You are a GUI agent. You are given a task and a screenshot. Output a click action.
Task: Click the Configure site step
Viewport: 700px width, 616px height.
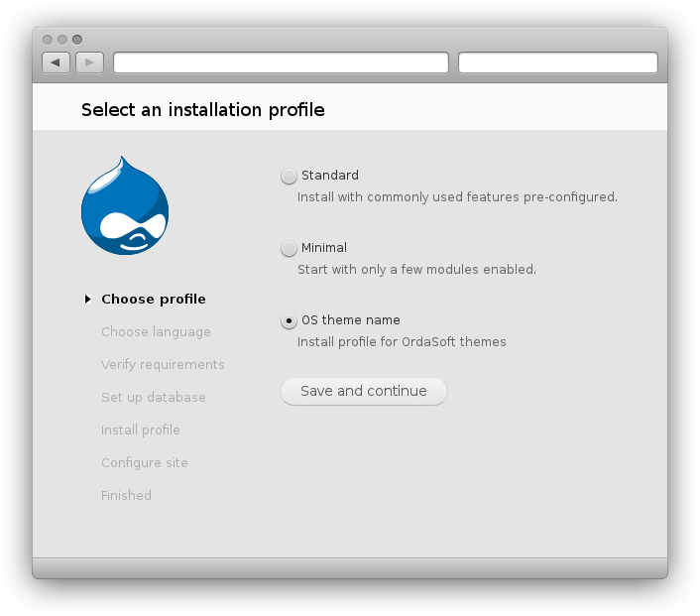145,463
